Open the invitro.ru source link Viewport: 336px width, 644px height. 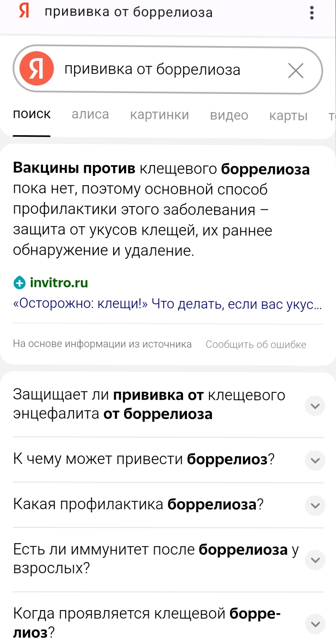(x=59, y=283)
